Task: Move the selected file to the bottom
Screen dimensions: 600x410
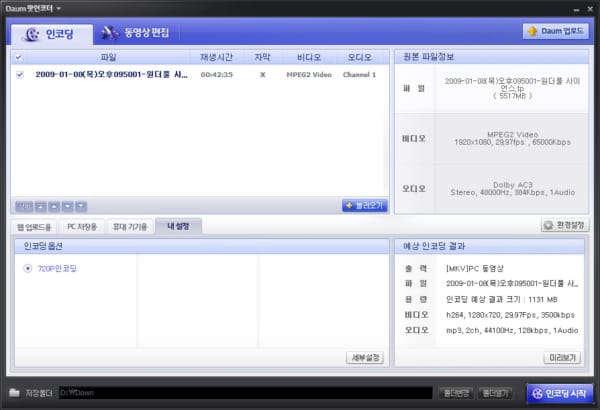Action: (81, 206)
